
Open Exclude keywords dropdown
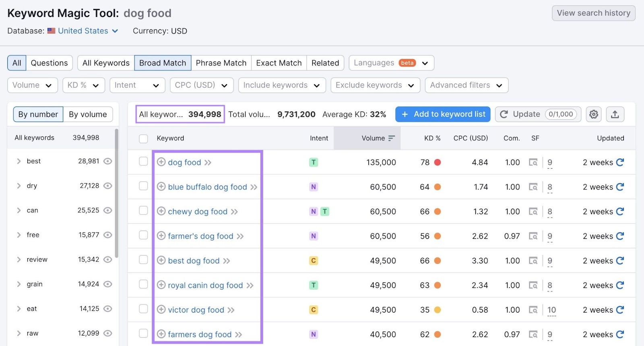tap(376, 85)
